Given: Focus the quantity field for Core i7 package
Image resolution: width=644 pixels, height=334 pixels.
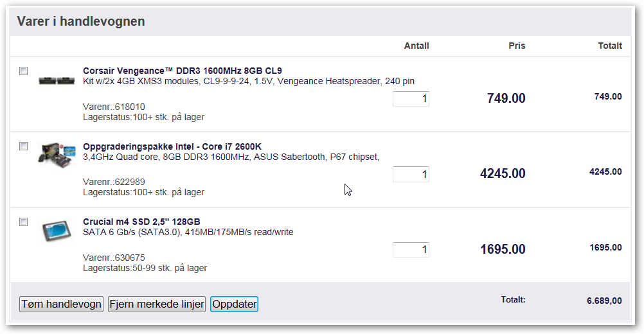Looking at the screenshot, I should point(411,174).
